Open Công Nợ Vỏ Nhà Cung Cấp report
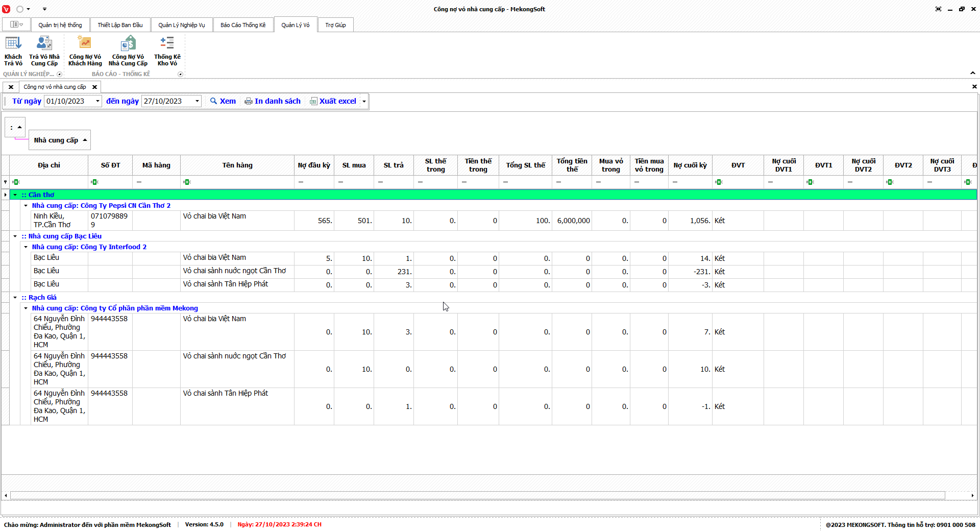980x531 pixels. (x=128, y=51)
